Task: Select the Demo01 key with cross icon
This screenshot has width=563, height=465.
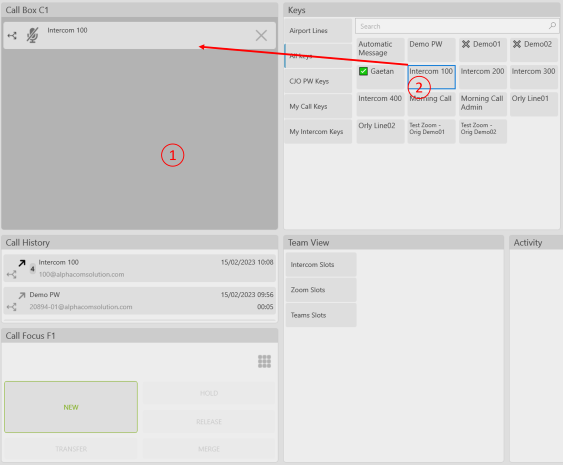Action: click(x=483, y=50)
